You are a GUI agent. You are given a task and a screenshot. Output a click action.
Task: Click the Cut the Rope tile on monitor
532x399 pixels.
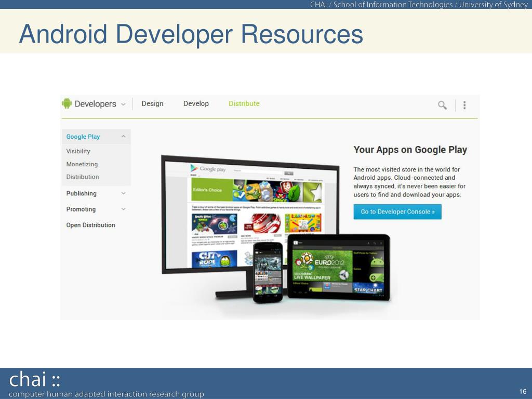click(214, 259)
